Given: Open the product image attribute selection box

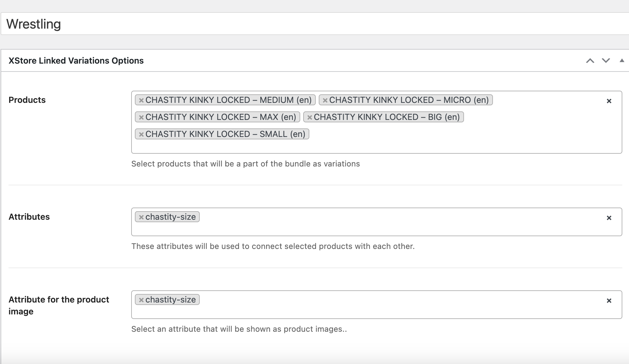Looking at the screenshot, I should [377, 305].
